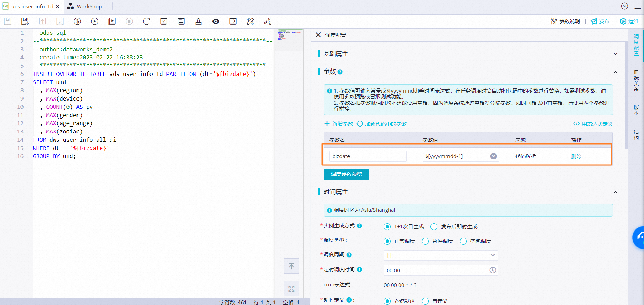Click the 发布 publish button
Image resolution: width=644 pixels, height=305 pixels.
click(x=600, y=21)
